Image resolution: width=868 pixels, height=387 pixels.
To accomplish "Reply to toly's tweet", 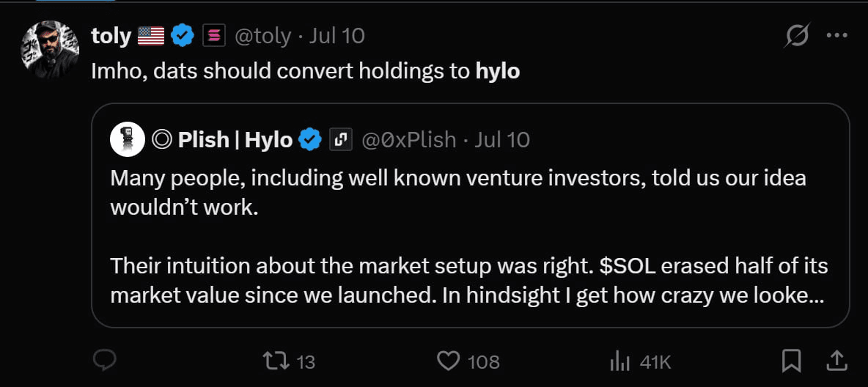I will 103,361.
